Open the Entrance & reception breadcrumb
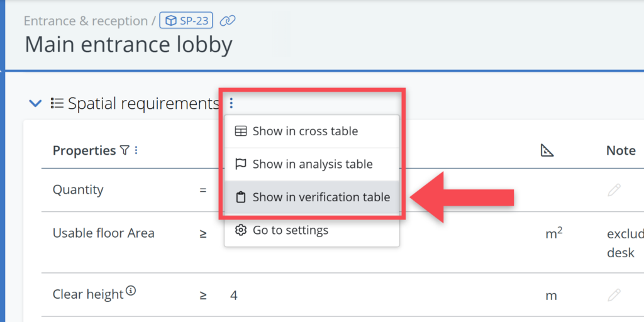This screenshot has width=644, height=322. pyautogui.click(x=85, y=21)
